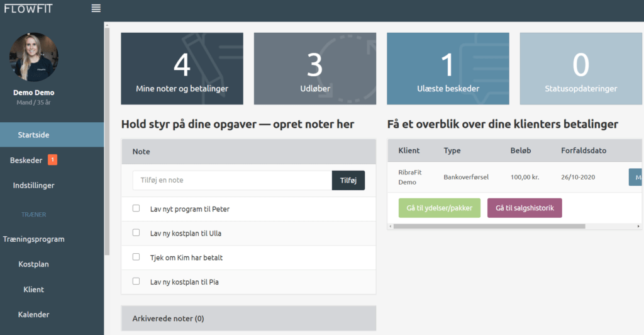This screenshot has height=335, width=644.
Task: Open the Udløber tile
Action: tap(315, 69)
